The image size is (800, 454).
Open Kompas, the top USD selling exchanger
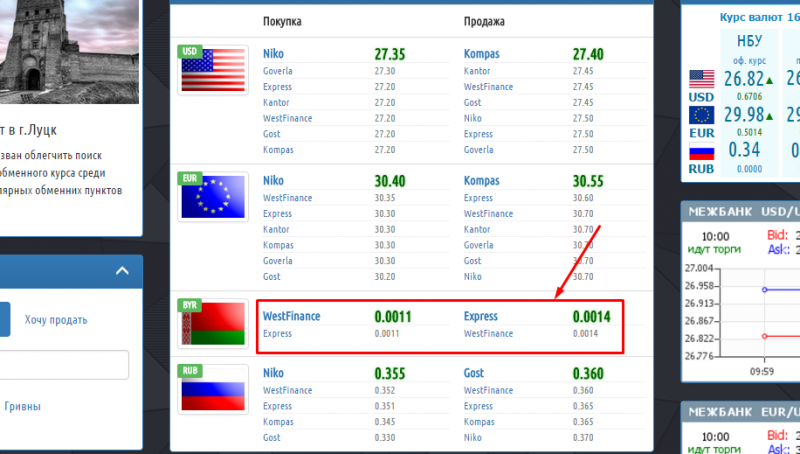click(481, 54)
